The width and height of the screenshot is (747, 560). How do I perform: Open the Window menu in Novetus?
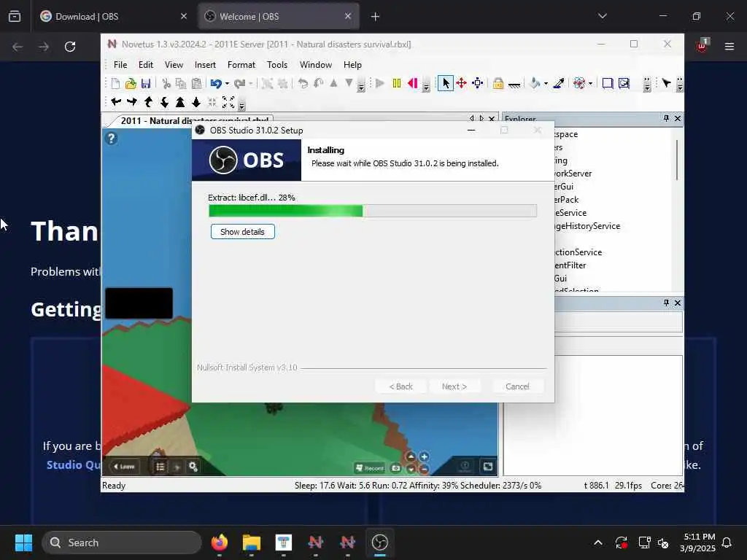pos(315,65)
